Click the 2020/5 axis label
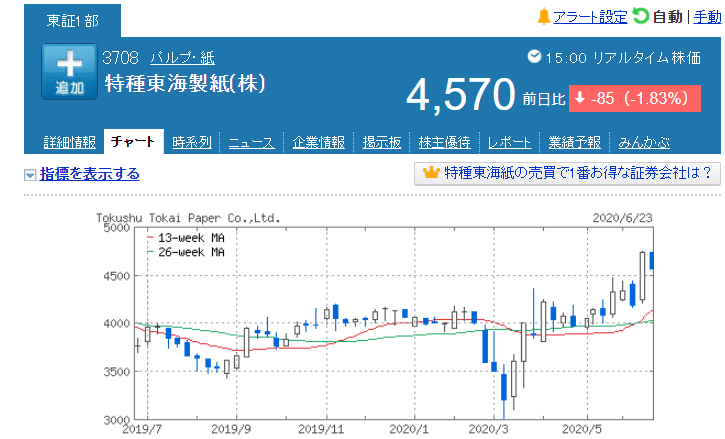The height and width of the screenshot is (439, 725). click(582, 429)
